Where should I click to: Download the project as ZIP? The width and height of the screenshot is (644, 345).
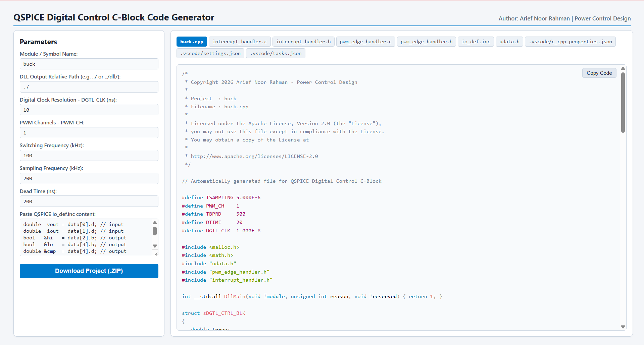[x=89, y=271]
